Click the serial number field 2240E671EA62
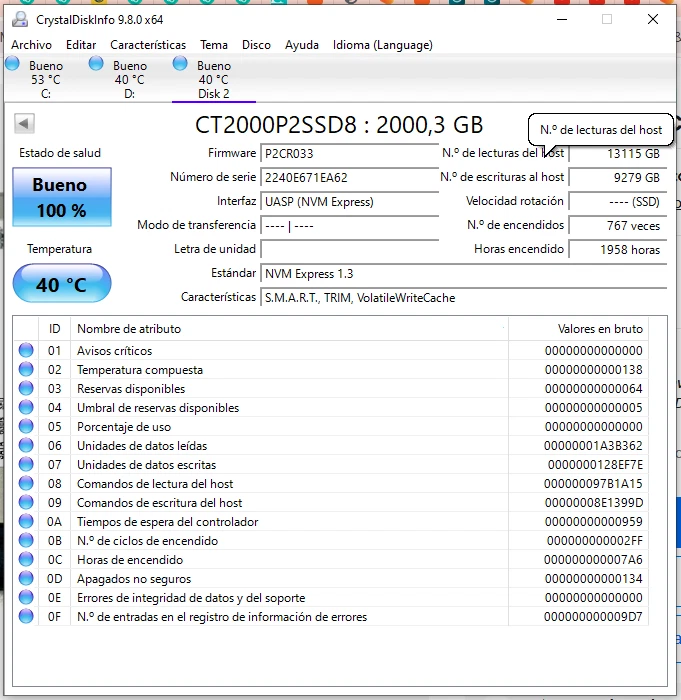This screenshot has height=700, width=681. pos(349,178)
